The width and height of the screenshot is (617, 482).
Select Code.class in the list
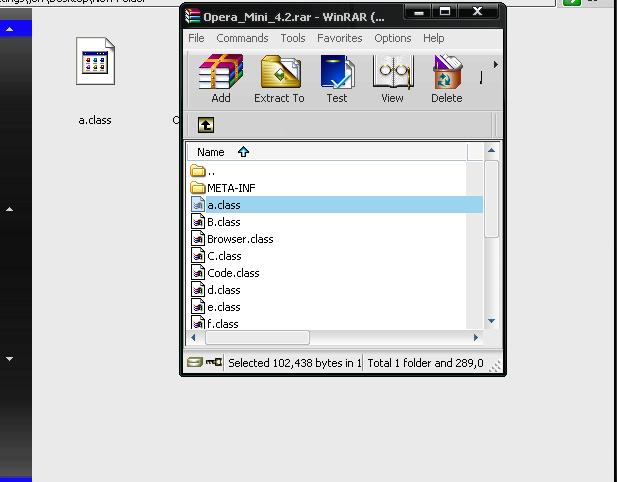point(334,273)
